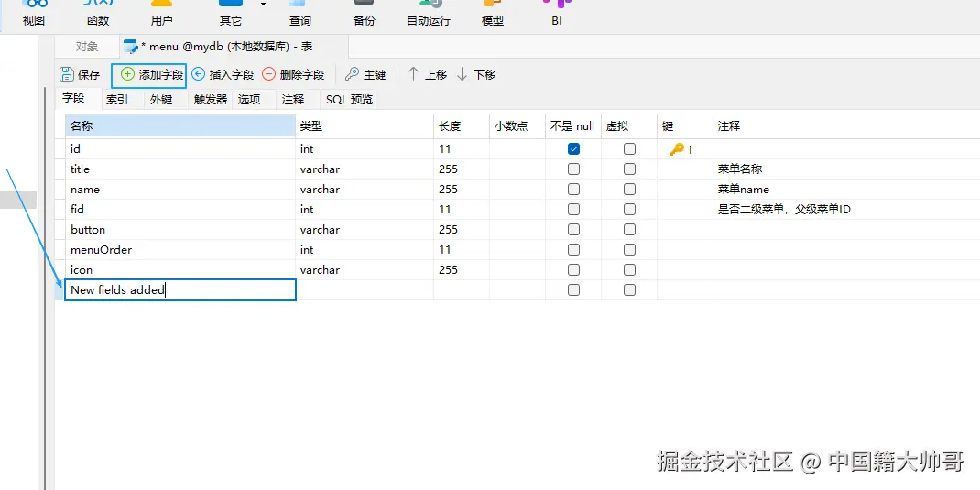This screenshot has height=490, width=980.
Task: Click the 长度 column header
Action: point(462,126)
